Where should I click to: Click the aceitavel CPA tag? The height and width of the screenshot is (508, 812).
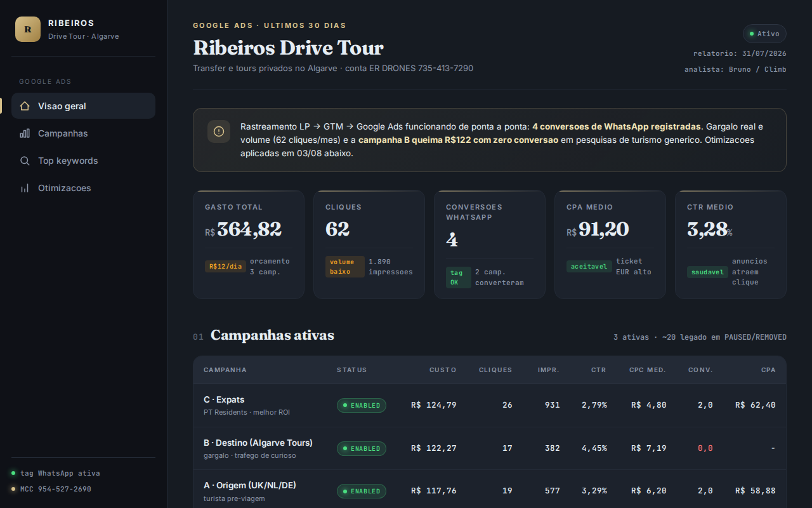[x=589, y=267]
